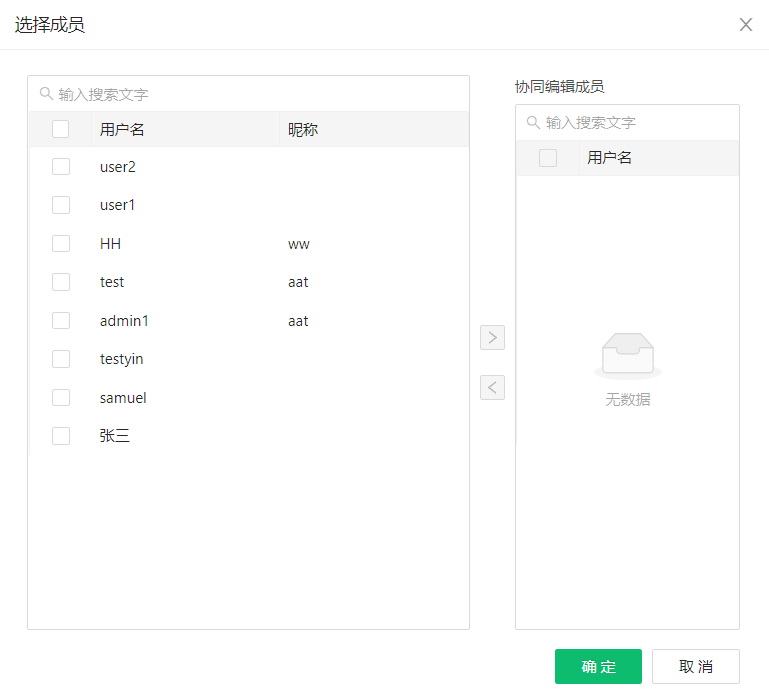The width and height of the screenshot is (769, 699).
Task: Close the member selection dialog
Action: 746,25
